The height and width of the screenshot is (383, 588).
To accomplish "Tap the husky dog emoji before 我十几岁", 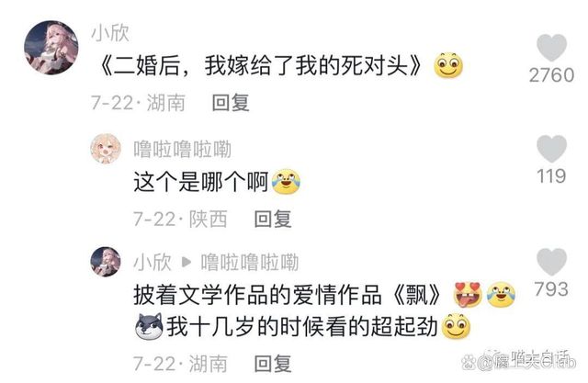I will 149,326.
